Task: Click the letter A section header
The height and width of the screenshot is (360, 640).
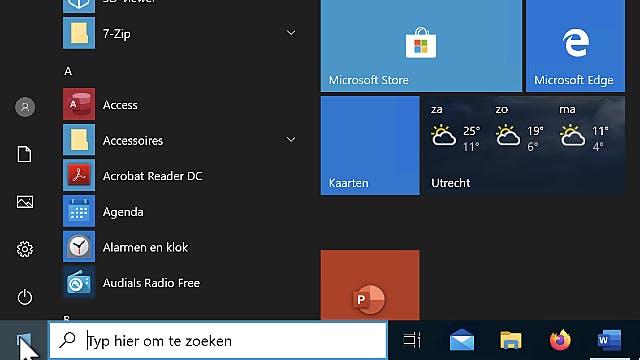Action: click(x=68, y=71)
